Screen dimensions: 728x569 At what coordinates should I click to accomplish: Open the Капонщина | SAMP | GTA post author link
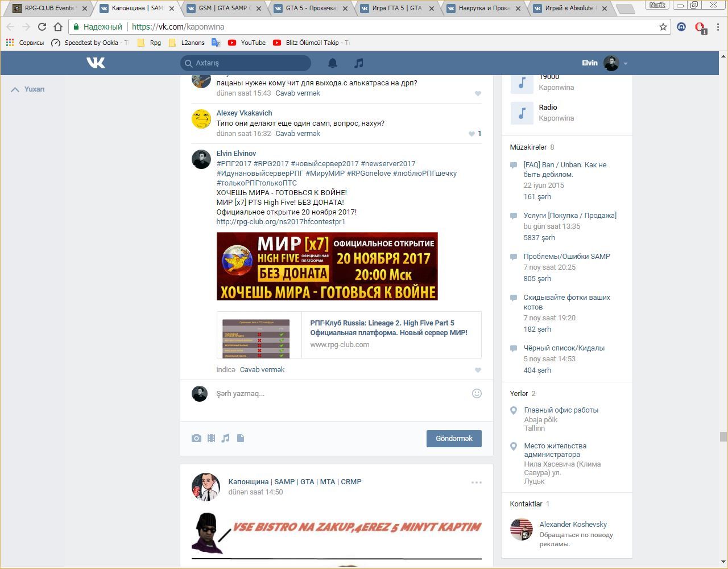click(295, 482)
